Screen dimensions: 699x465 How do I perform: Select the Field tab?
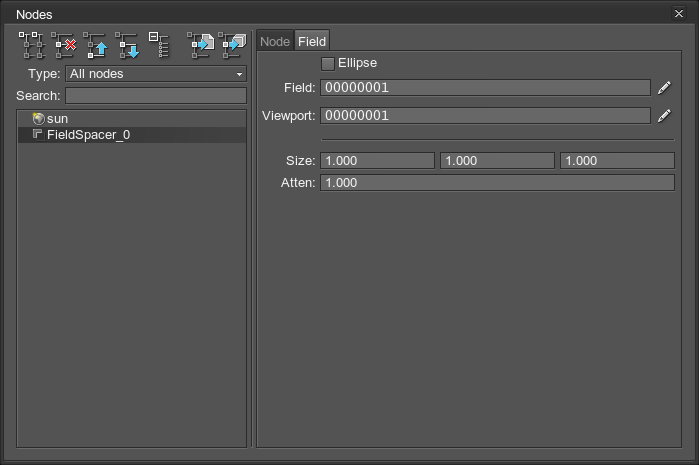tap(312, 41)
